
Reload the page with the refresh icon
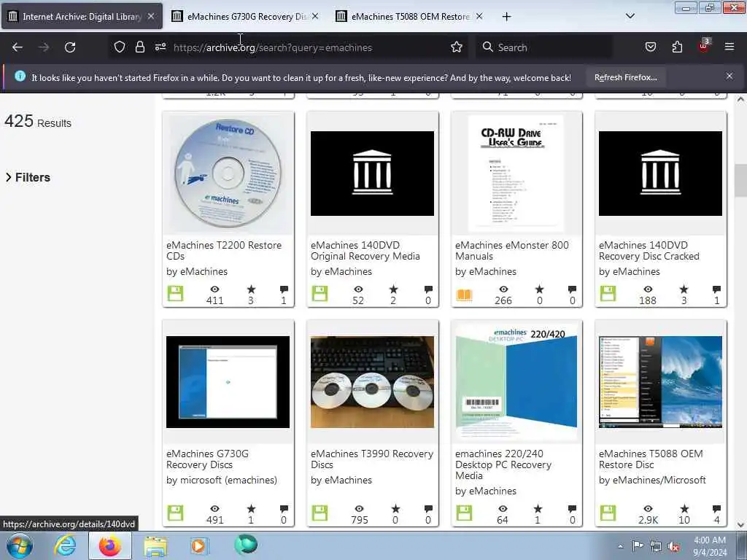click(x=70, y=47)
